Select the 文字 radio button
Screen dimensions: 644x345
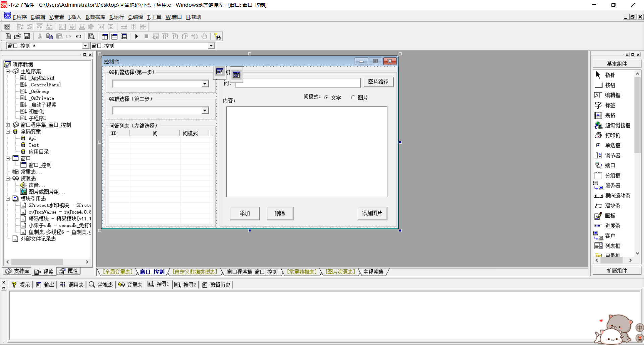[326, 97]
